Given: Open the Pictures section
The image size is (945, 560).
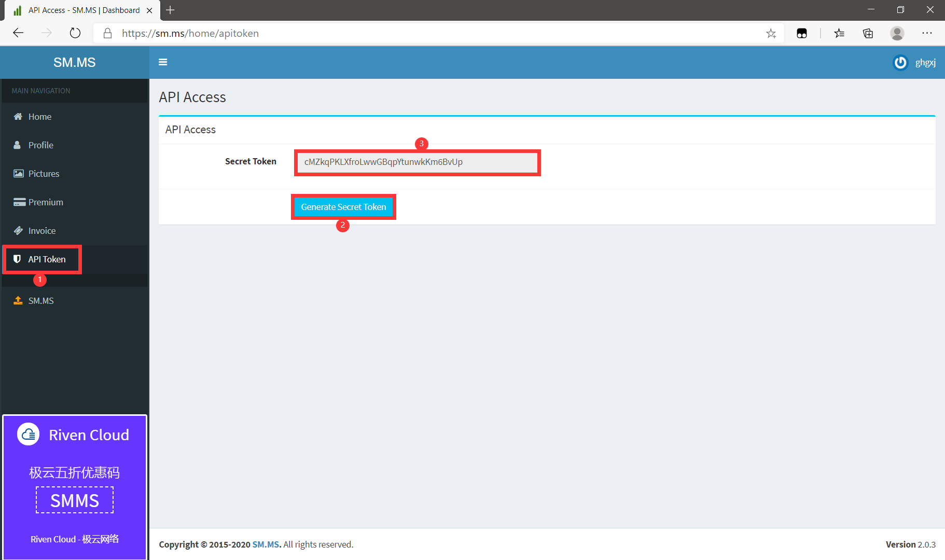Looking at the screenshot, I should click(x=75, y=174).
